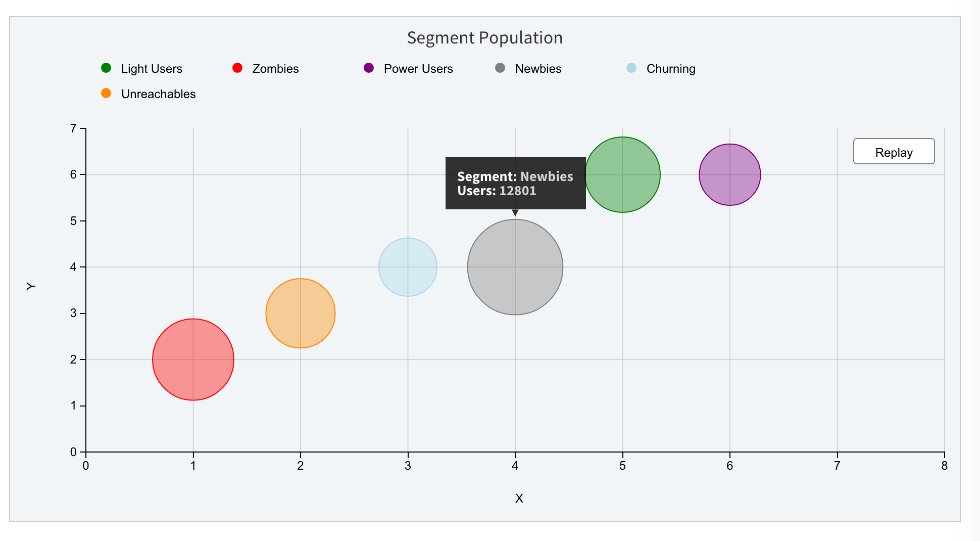Click the orange Unreachables legend dot
Screen dimensions: 980x541
click(106, 93)
